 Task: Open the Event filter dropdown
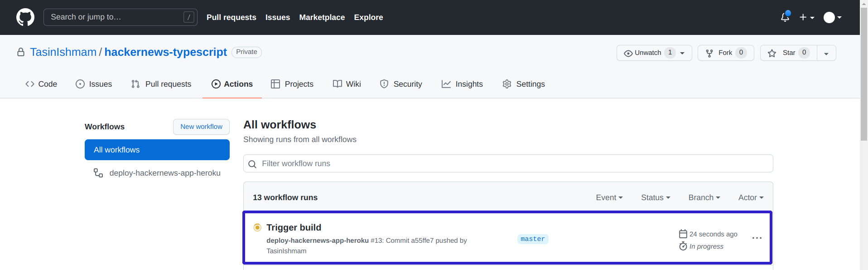pos(609,197)
